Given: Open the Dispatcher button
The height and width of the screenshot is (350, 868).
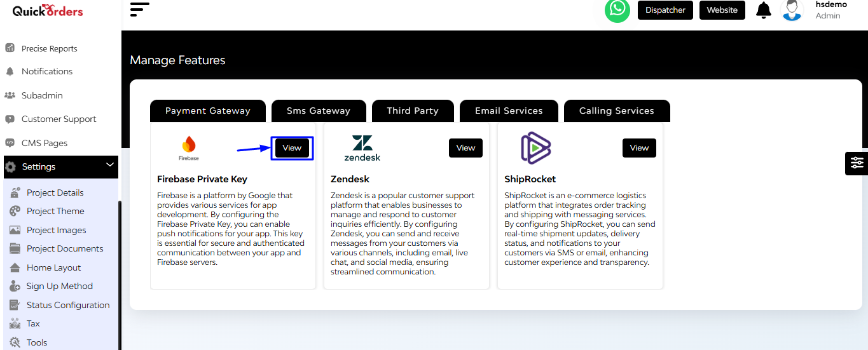Looking at the screenshot, I should tap(665, 10).
